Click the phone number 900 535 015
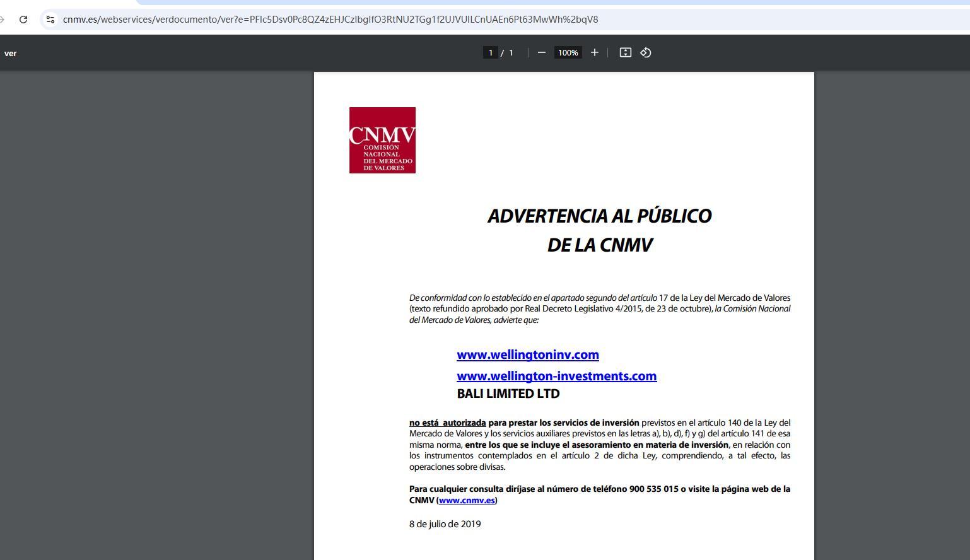This screenshot has width=970, height=560. (x=653, y=489)
